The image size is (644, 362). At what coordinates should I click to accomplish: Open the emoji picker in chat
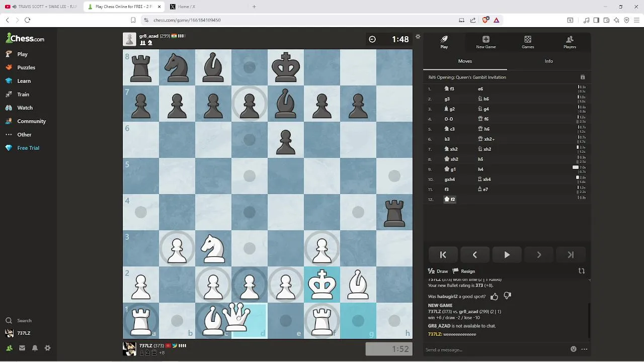(574, 349)
